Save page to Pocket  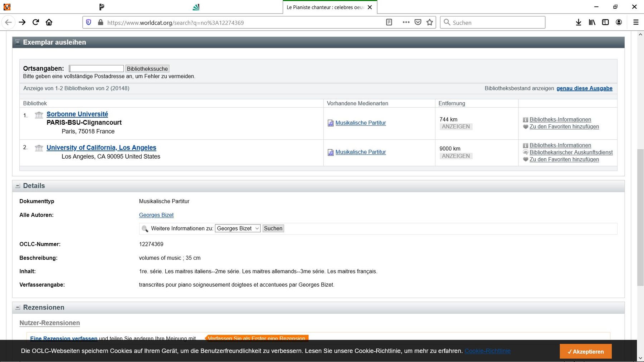[418, 22]
